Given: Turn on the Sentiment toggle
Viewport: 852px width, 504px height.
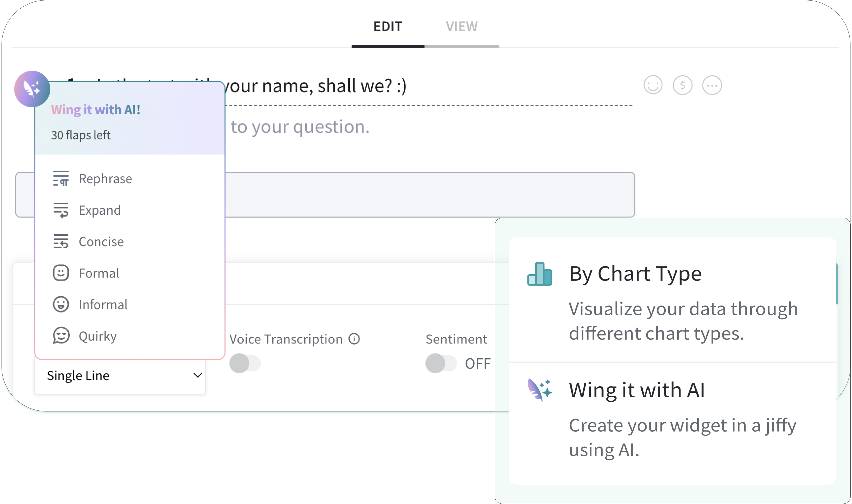Looking at the screenshot, I should [441, 363].
